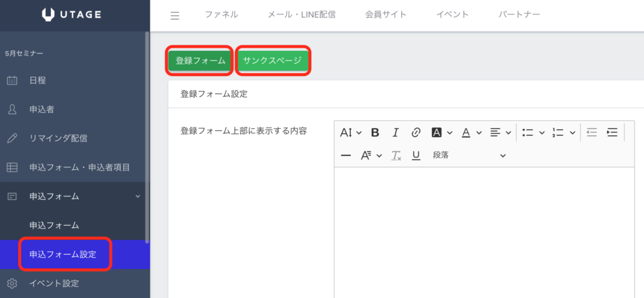Underline text with the U icon
The height and width of the screenshot is (298, 644).
pyautogui.click(x=416, y=155)
